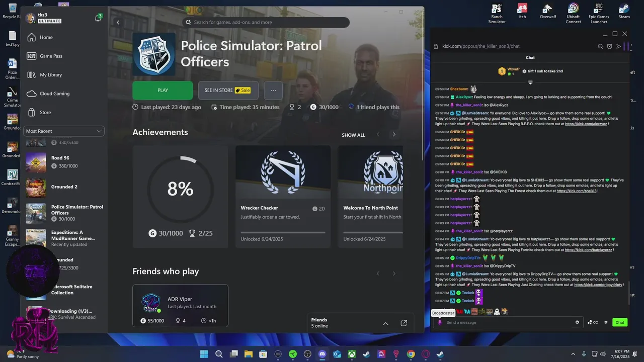Click '1 friend plays this' text

378,107
